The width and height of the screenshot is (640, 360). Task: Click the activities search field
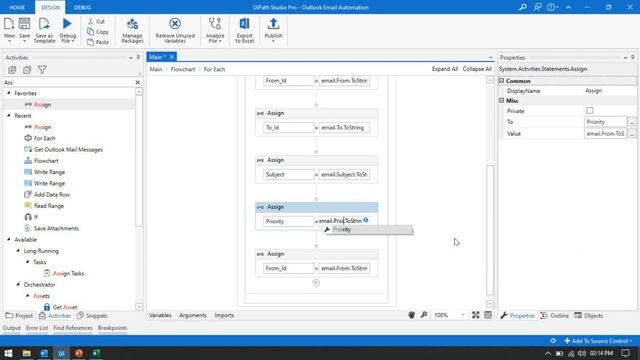coord(69,82)
